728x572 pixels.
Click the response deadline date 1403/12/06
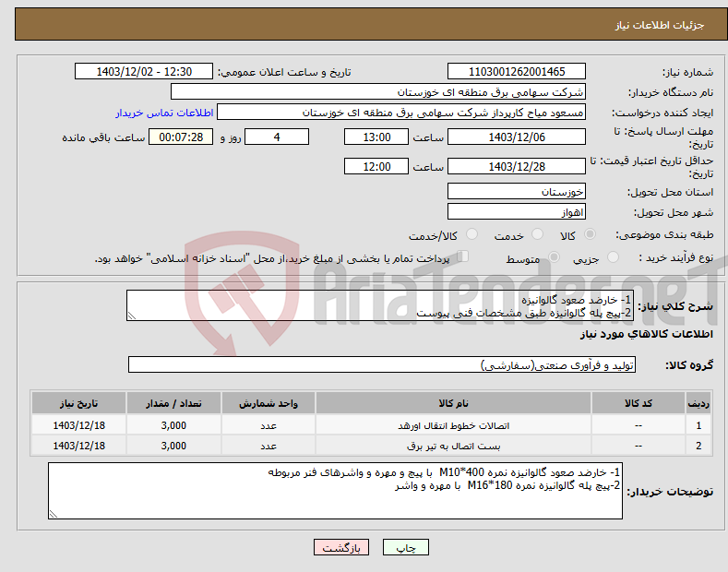(x=517, y=137)
